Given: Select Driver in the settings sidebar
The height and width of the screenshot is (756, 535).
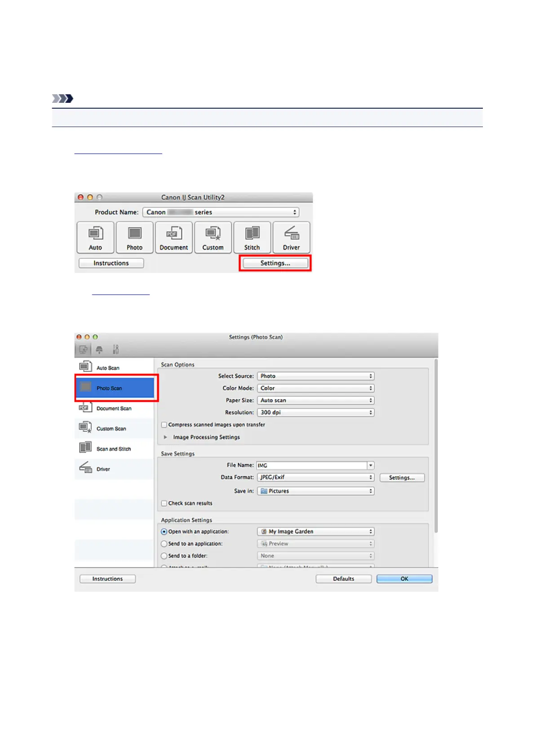Looking at the screenshot, I should (114, 469).
